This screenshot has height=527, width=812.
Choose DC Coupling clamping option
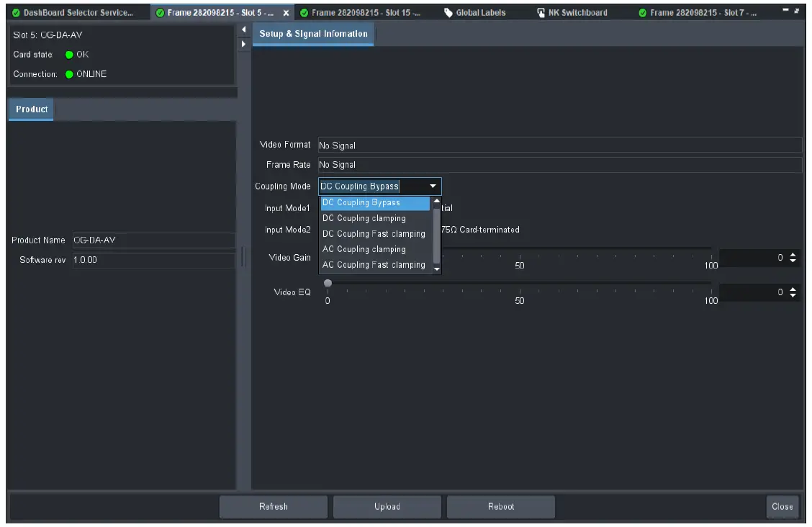[375, 218]
